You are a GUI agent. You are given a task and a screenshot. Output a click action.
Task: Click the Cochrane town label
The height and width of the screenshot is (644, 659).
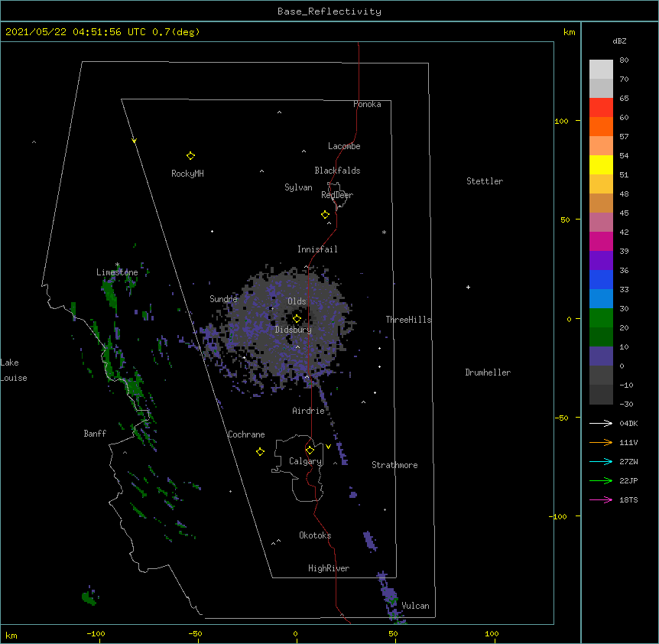246,434
